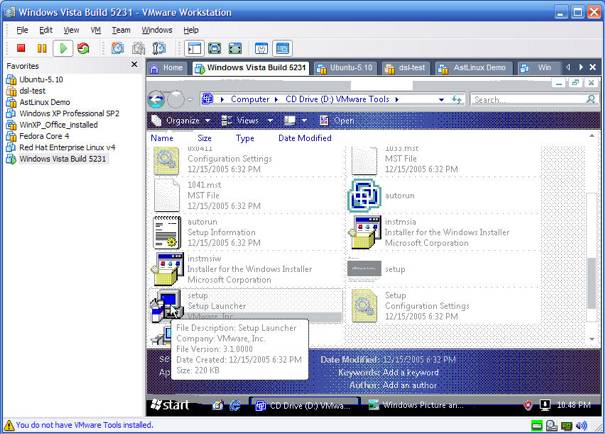The height and width of the screenshot is (434, 605).
Task: Click the Internet Explorer quick launch icon
Action: point(235,405)
